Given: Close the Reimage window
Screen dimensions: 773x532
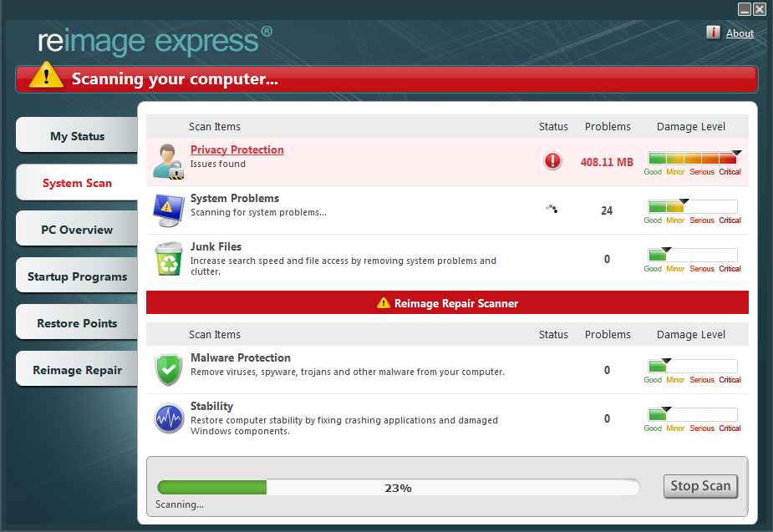Looking at the screenshot, I should click(x=760, y=9).
